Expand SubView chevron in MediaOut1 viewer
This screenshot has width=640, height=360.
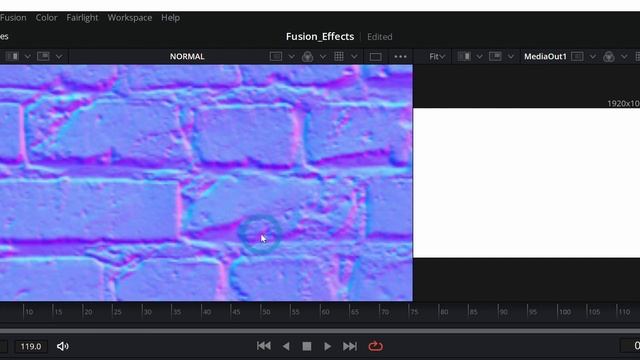coord(511,56)
